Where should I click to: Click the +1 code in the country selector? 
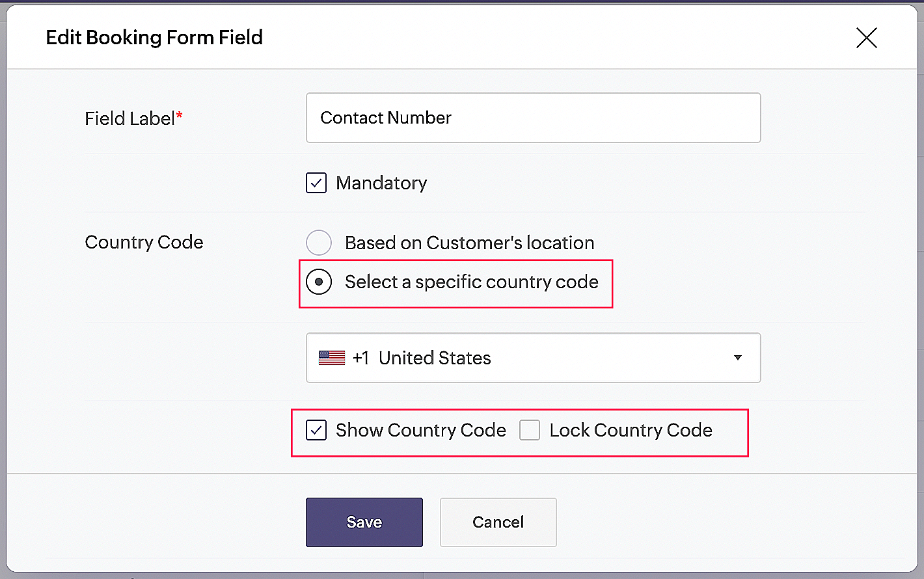[360, 358]
